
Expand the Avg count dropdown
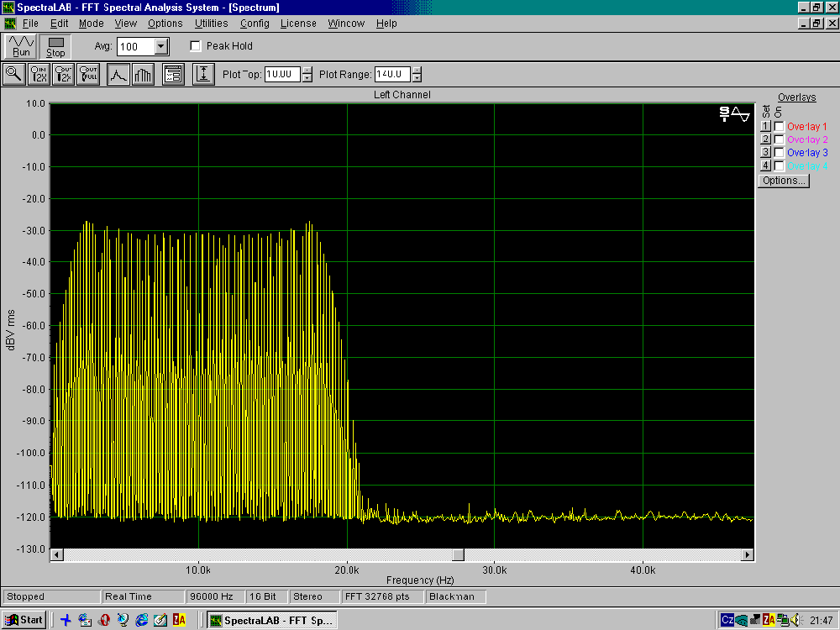[x=160, y=46]
